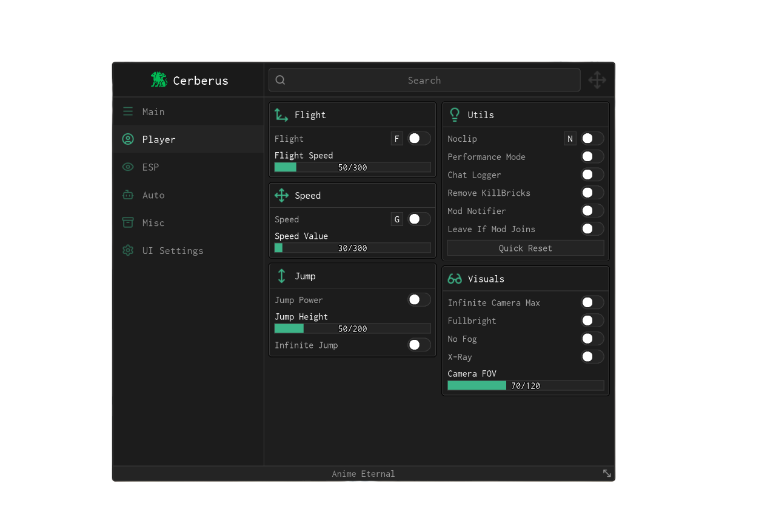Toggle Infinite Jump on
Viewport: 776px width, 532px height.
(x=419, y=345)
